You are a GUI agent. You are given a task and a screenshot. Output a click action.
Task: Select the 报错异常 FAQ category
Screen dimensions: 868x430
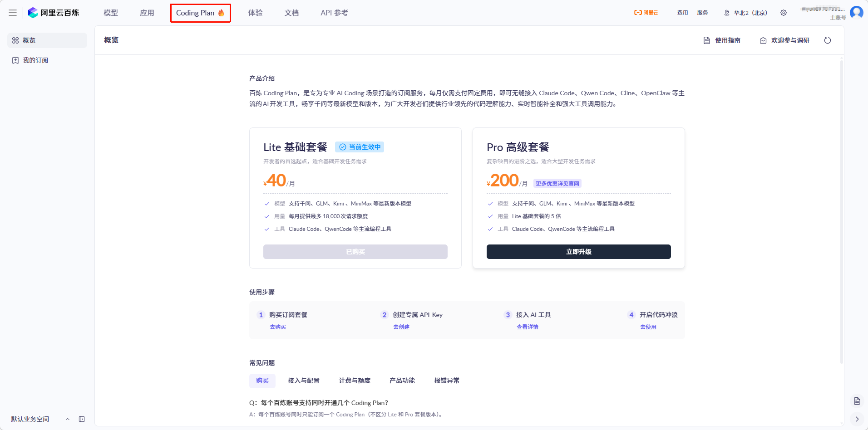tap(447, 381)
